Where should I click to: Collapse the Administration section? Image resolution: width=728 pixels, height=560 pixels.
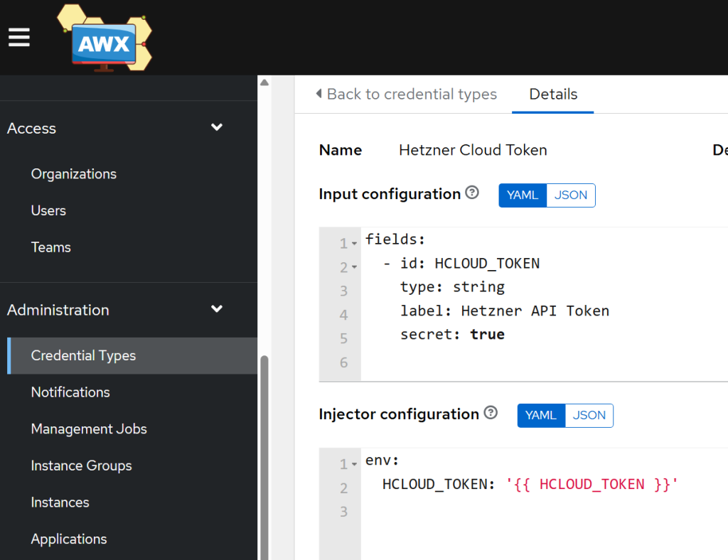216,309
